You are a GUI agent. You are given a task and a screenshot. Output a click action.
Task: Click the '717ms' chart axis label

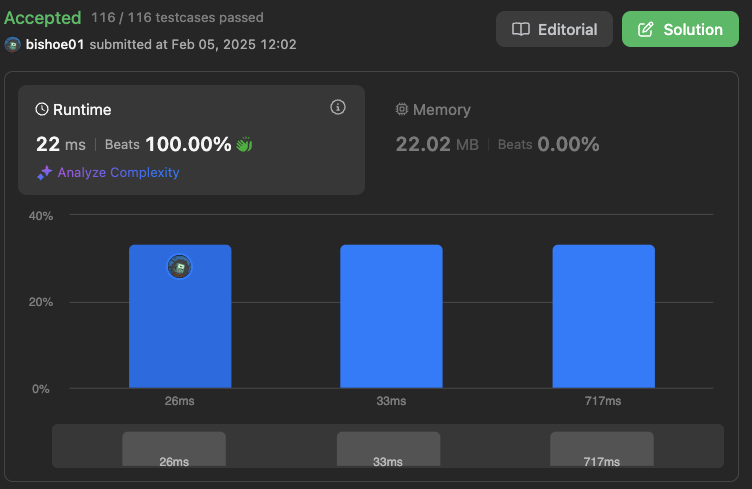point(603,401)
